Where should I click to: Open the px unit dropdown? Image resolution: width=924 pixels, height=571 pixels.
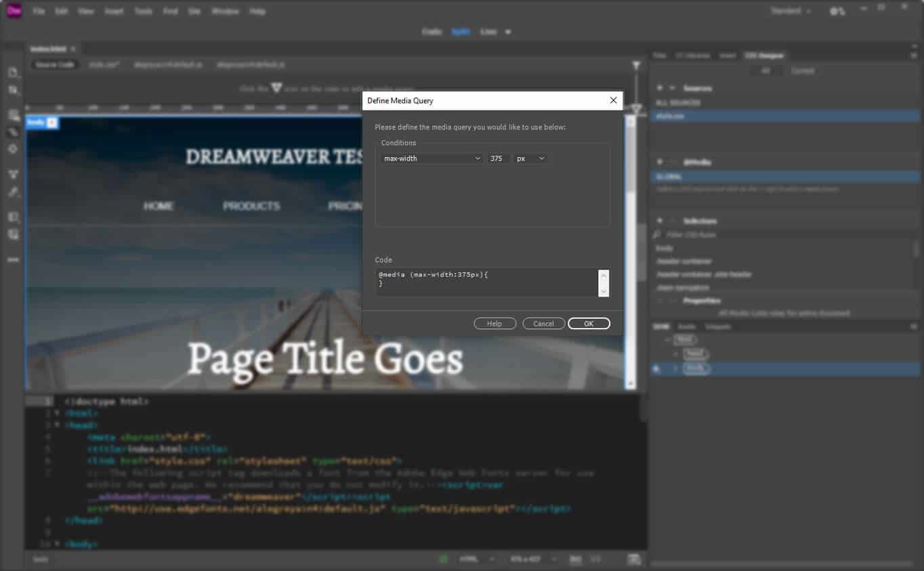[x=530, y=158]
